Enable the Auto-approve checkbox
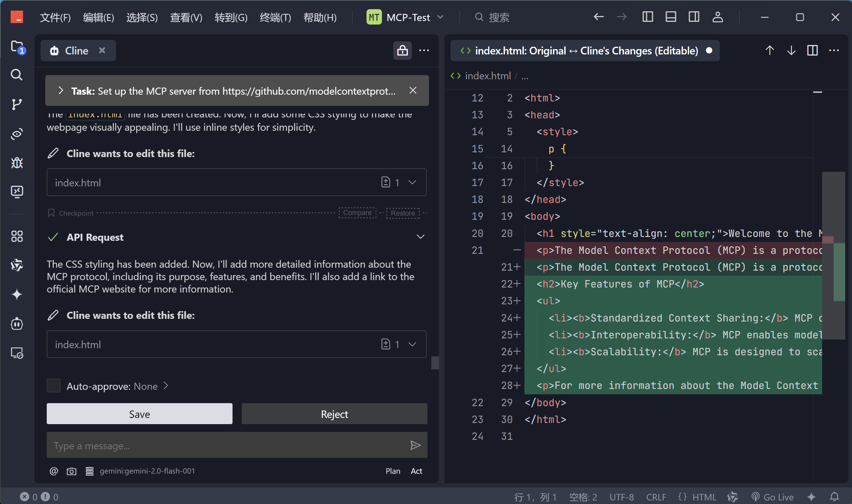The height and width of the screenshot is (504, 852). pyautogui.click(x=54, y=386)
